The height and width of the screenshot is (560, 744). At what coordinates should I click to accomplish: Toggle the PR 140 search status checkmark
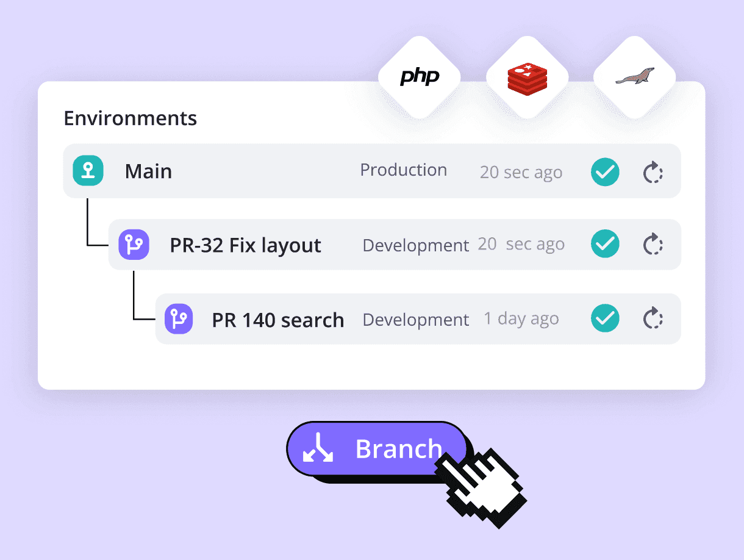click(605, 318)
